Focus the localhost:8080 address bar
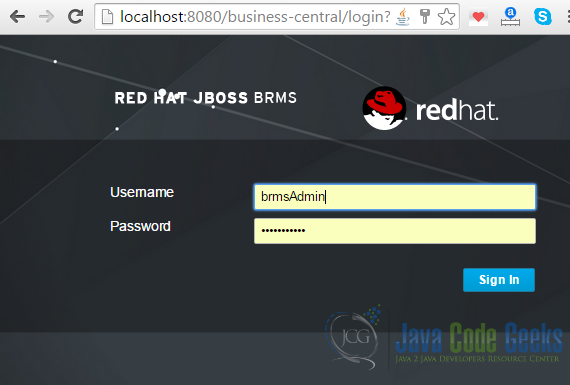570x385 pixels. [x=254, y=17]
